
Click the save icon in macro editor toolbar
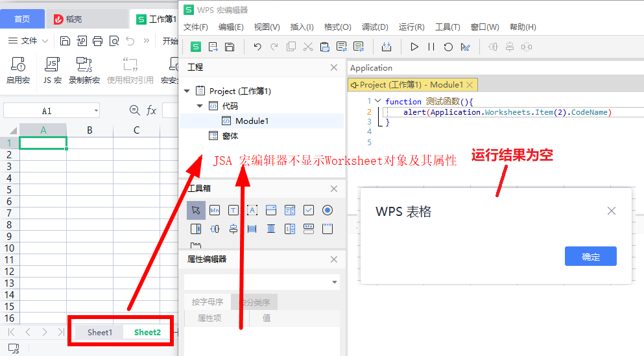(230, 47)
